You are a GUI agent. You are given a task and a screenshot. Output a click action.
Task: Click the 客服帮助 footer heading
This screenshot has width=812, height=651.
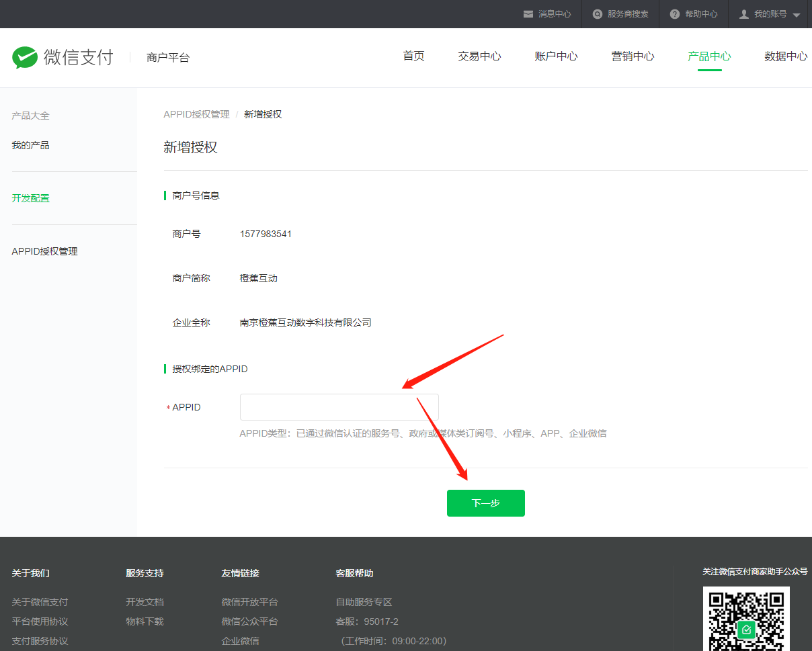[354, 573]
